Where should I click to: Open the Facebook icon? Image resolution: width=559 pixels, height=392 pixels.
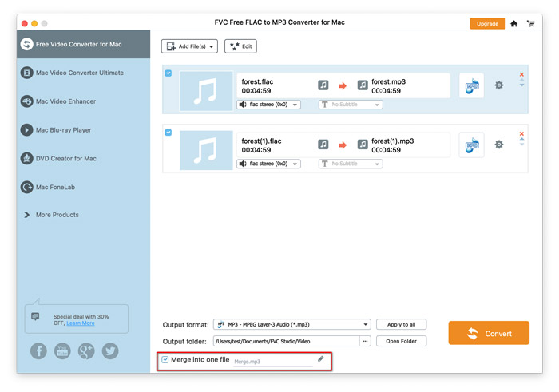tap(38, 351)
